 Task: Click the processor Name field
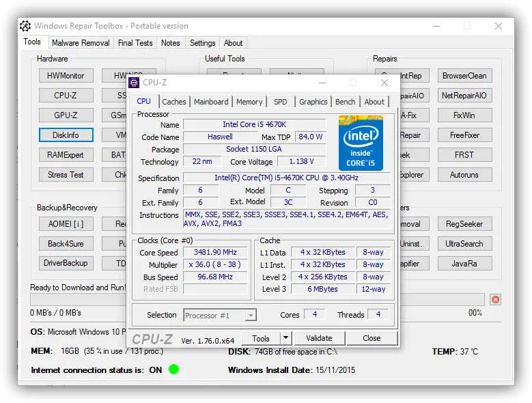(x=254, y=124)
